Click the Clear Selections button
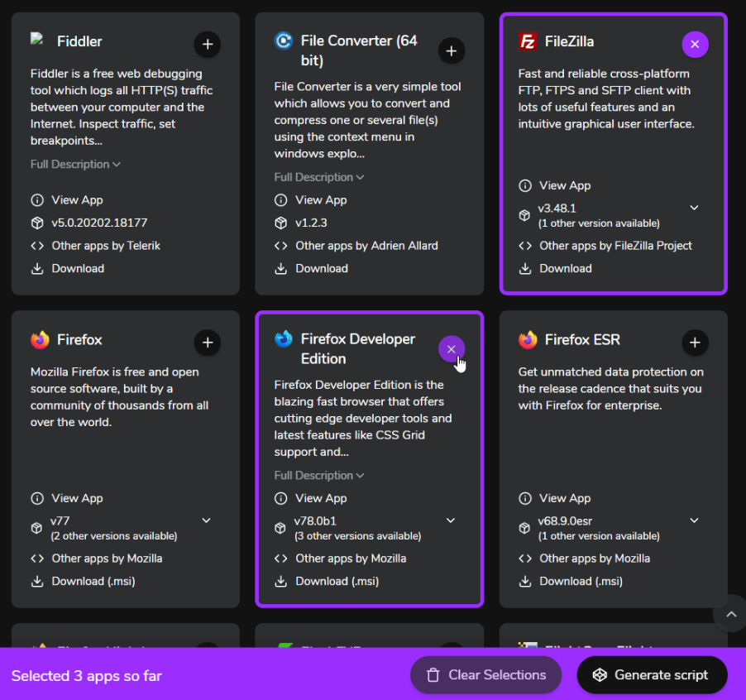The image size is (746, 700). pos(485,675)
